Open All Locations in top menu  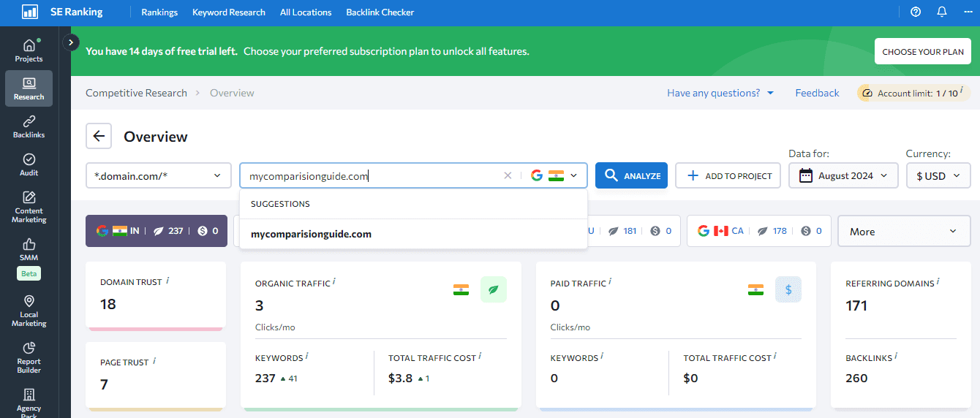click(306, 12)
